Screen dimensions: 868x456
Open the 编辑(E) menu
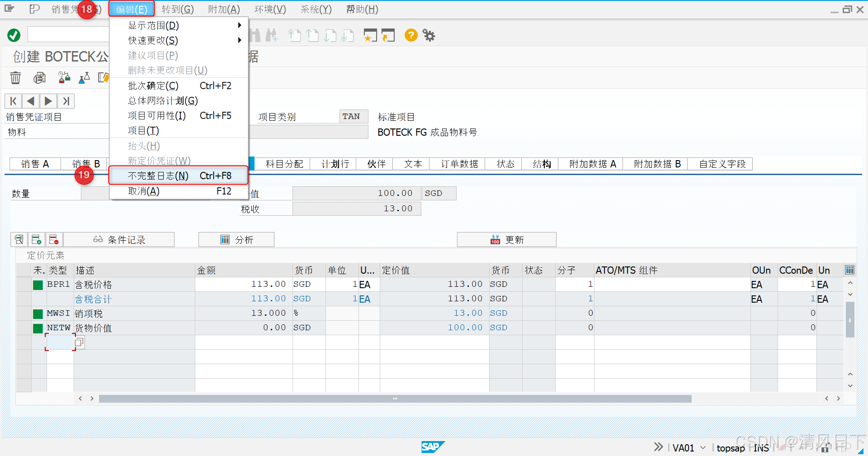(x=132, y=9)
